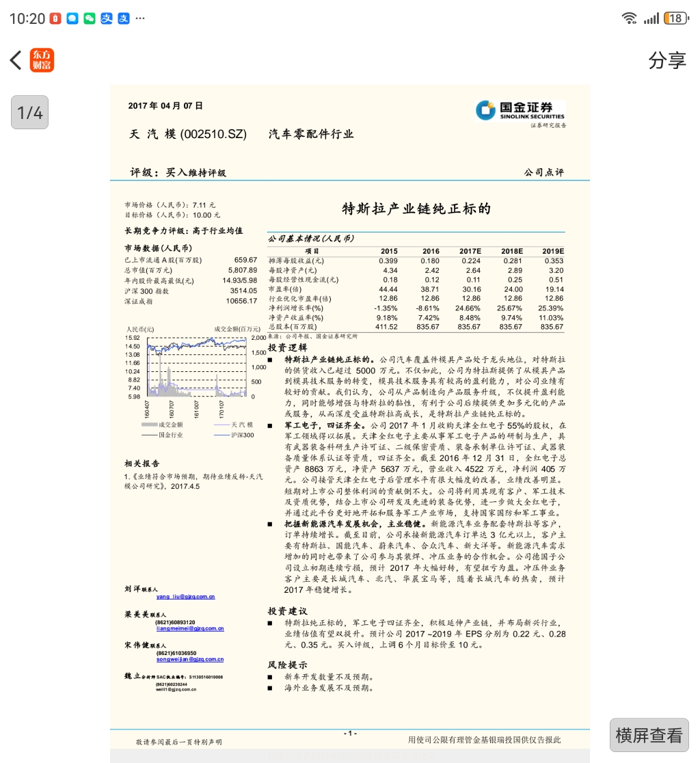Tap the 总股本 2015 value 411.52
Image resolution: width=700 pixels, height=763 pixels.
tap(386, 327)
